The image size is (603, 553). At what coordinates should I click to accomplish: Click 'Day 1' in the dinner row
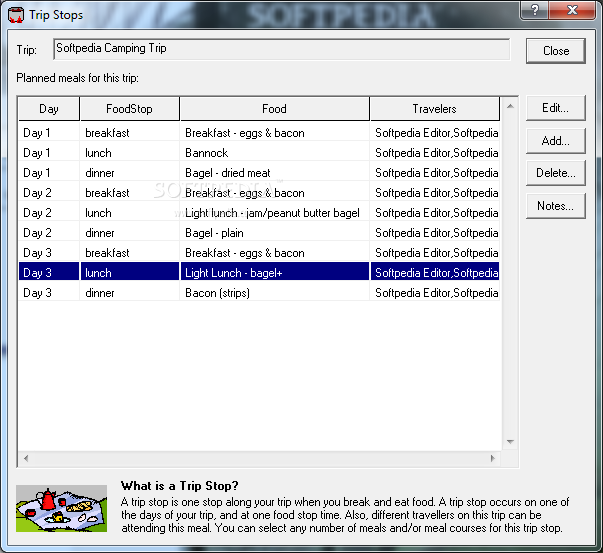point(49,173)
